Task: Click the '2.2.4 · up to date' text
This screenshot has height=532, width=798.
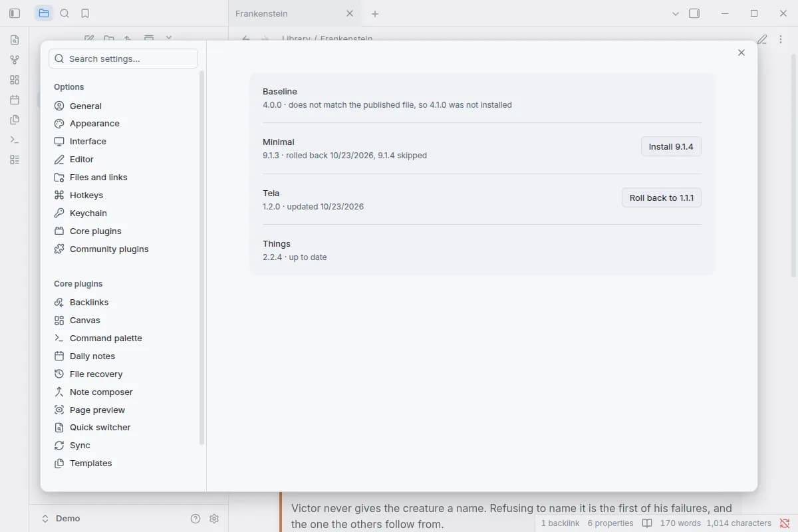Action: coord(295,257)
